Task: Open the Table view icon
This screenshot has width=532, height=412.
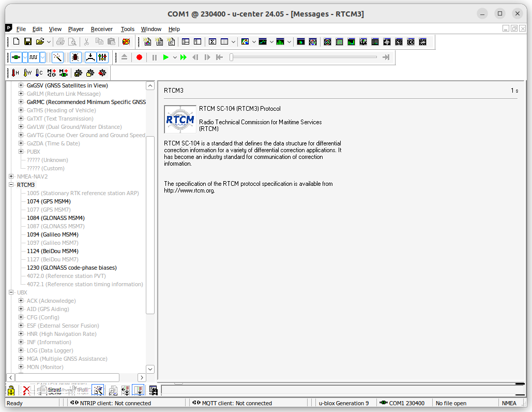Action: pos(224,41)
